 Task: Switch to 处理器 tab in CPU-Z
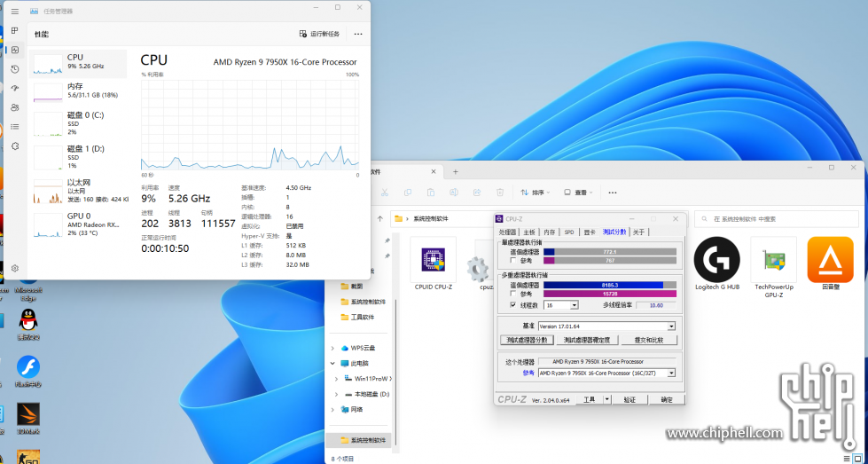tap(508, 232)
